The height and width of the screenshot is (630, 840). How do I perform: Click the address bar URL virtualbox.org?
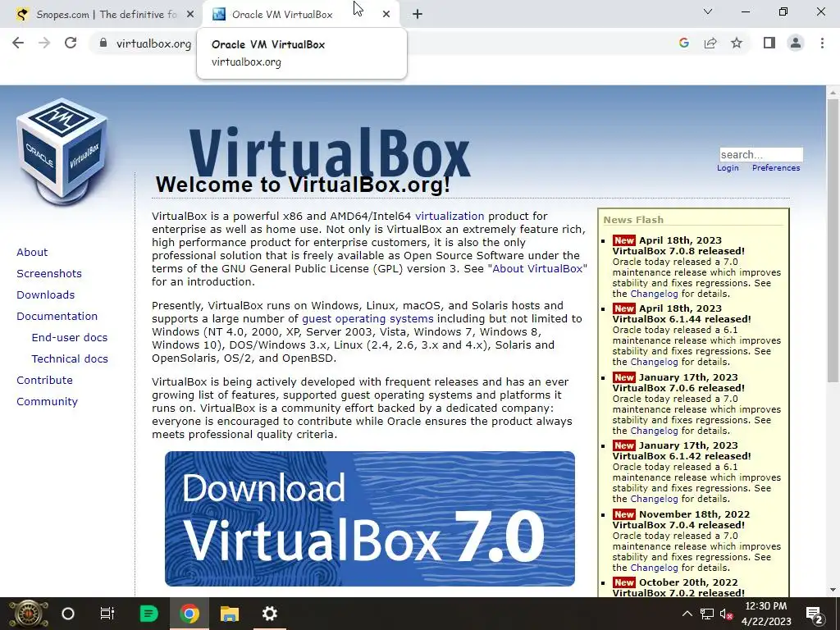[153, 43]
